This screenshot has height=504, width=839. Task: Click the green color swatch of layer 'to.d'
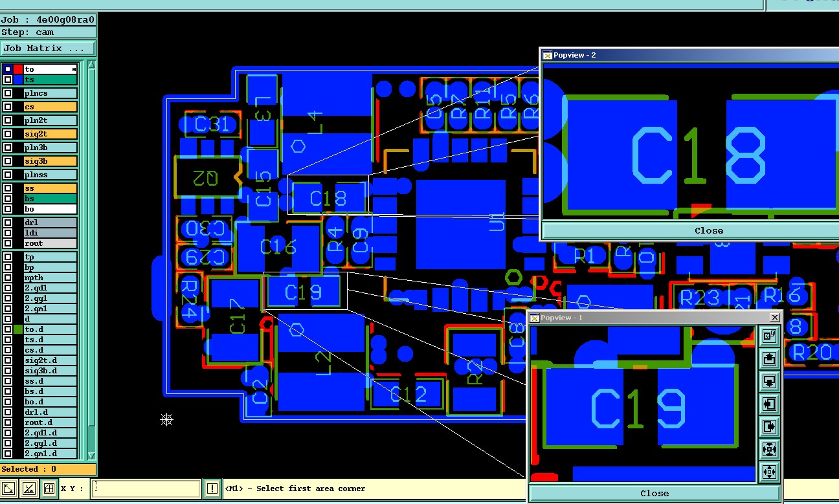tap(18, 329)
